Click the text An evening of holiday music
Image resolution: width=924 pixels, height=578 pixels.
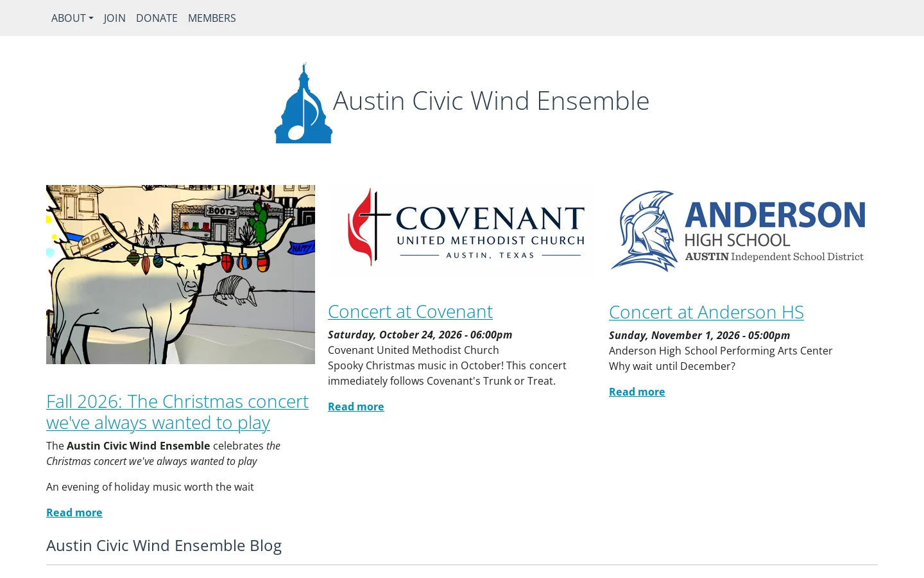pos(150,487)
